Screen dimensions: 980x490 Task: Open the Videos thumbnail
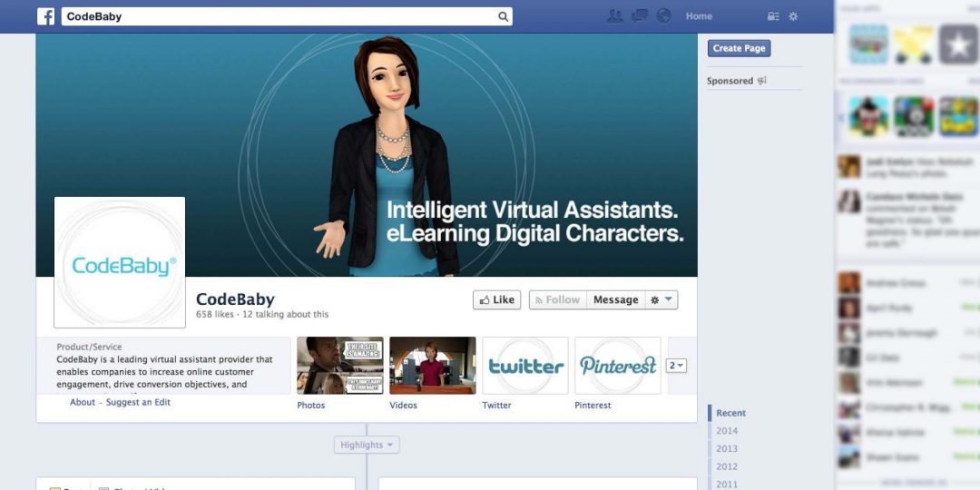432,366
